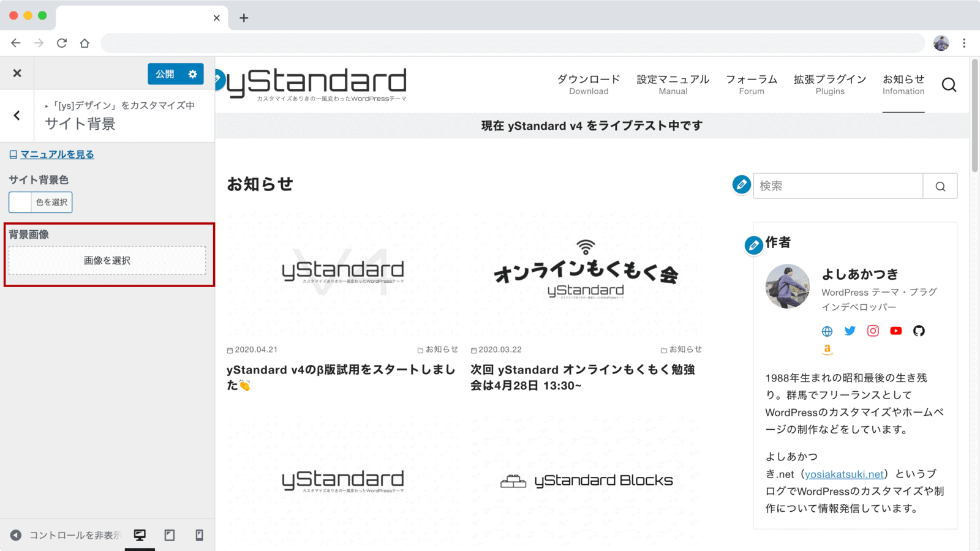Open new browser tab plus button
This screenshot has width=980, height=551.
point(244,18)
